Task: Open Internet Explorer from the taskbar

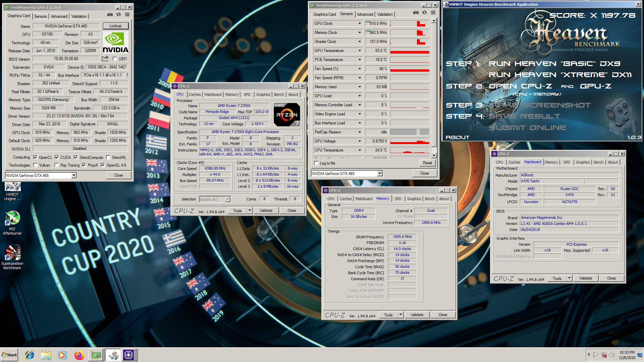Action: pyautogui.click(x=30, y=355)
